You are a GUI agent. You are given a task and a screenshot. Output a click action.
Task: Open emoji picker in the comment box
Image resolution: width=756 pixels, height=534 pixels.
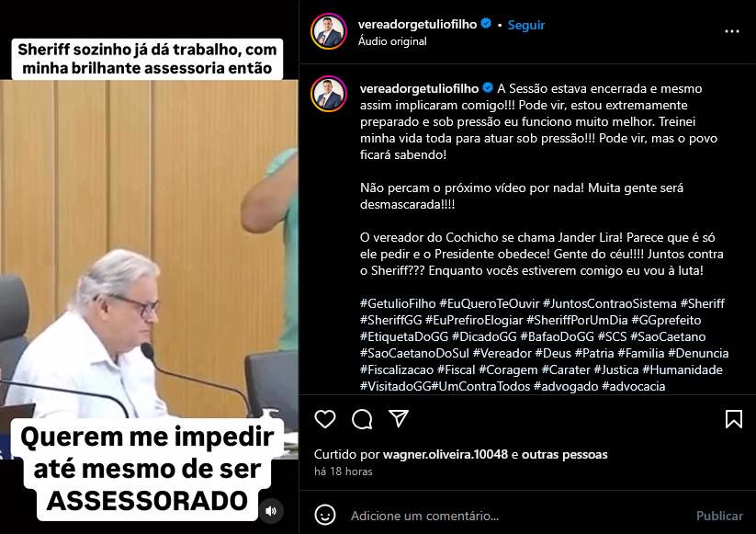(325, 516)
